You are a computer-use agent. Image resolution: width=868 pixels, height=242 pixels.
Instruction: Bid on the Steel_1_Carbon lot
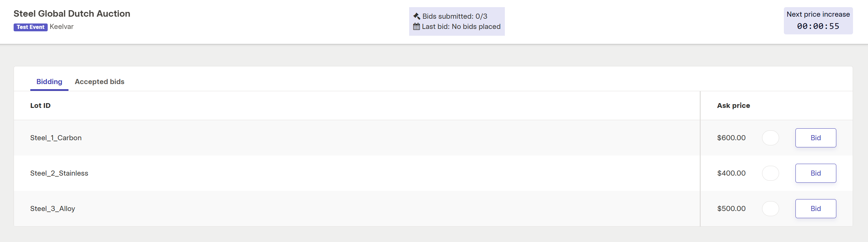pyautogui.click(x=816, y=138)
